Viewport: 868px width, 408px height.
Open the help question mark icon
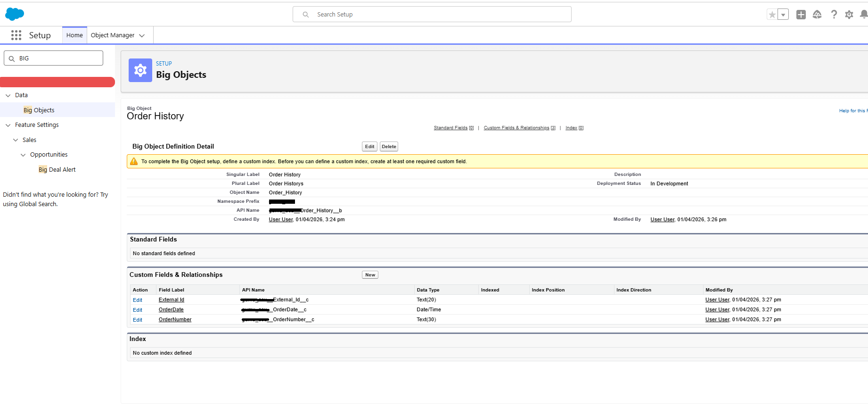tap(834, 15)
